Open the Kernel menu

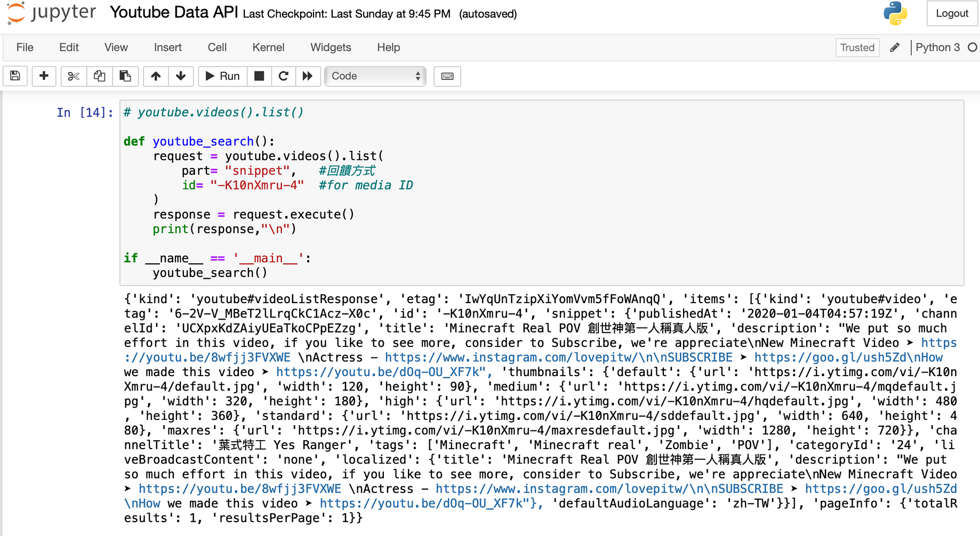[x=268, y=47]
